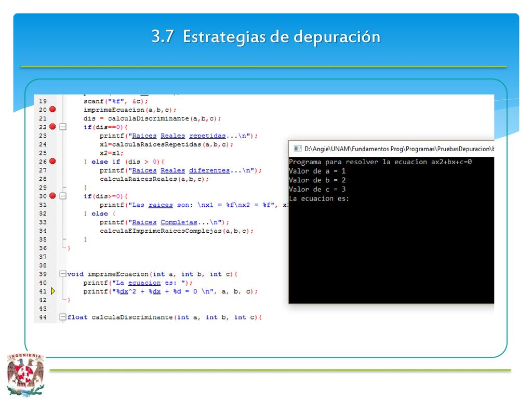
Task: Remove the breakpoint on line 26
Action: coord(52,161)
